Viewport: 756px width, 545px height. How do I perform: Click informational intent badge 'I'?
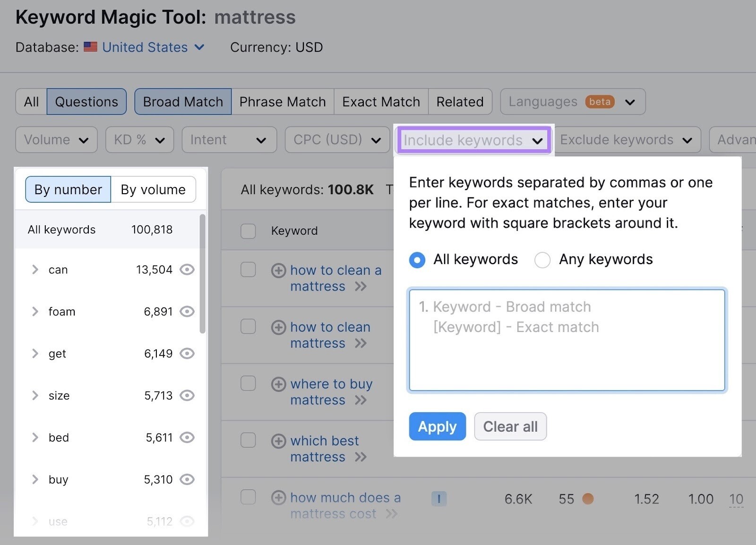[x=439, y=498]
